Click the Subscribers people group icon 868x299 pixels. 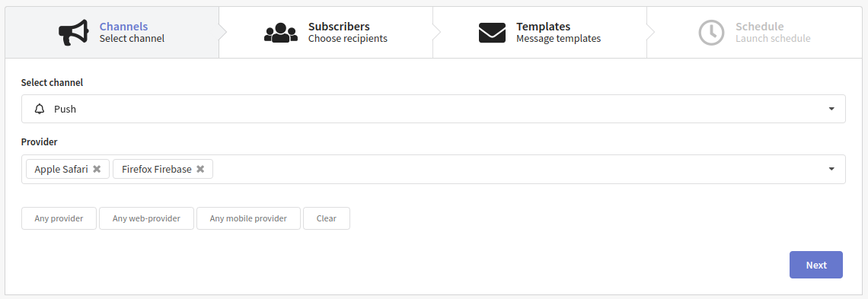pyautogui.click(x=281, y=33)
